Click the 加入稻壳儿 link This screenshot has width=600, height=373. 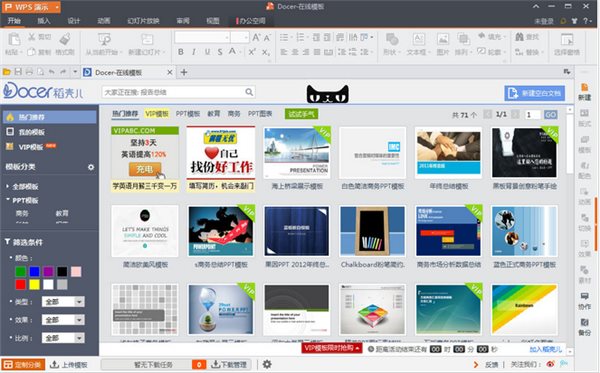pyautogui.click(x=545, y=349)
